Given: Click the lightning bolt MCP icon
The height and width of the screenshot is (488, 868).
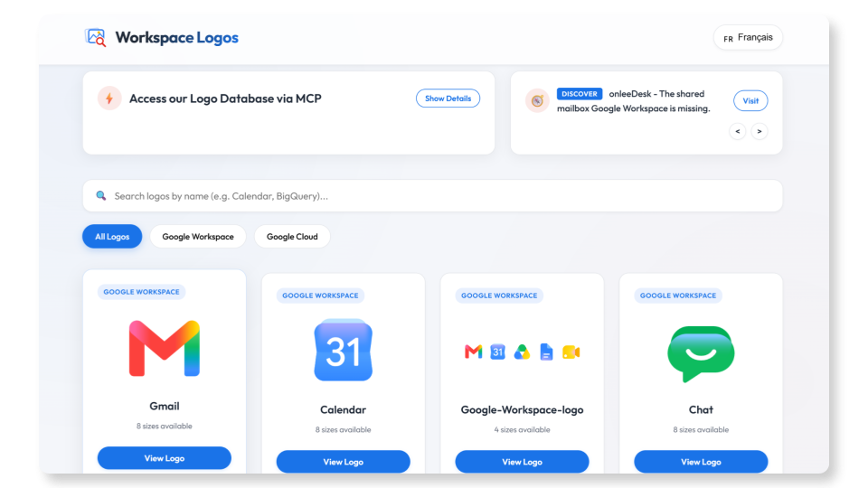Looking at the screenshot, I should [x=109, y=99].
